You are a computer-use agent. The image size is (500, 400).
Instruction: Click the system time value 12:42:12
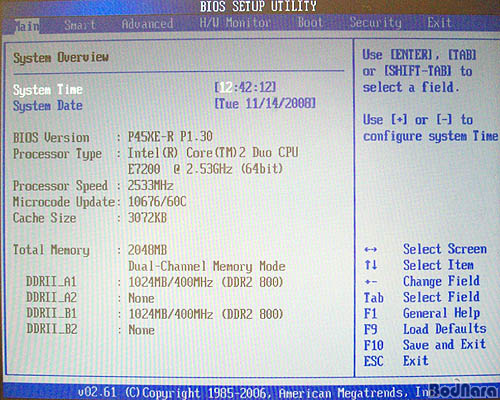(245, 87)
